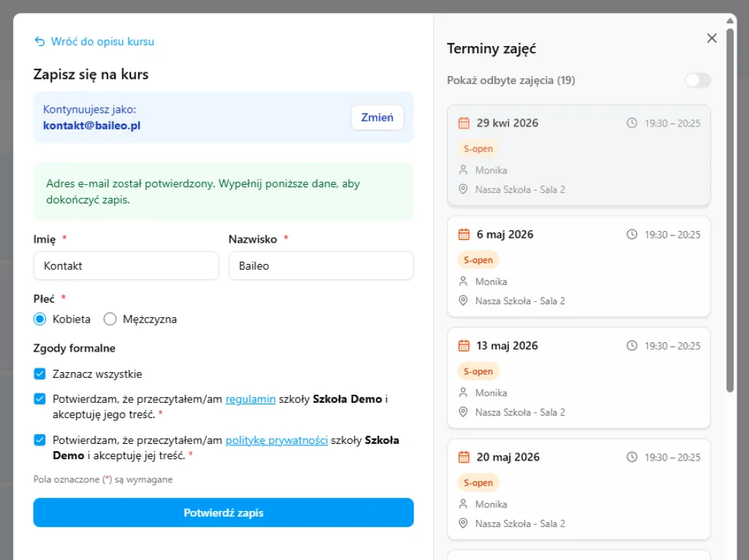Click S-open tag on 13 maj 2026 card
Viewport: 749px width, 560px height.
click(478, 371)
